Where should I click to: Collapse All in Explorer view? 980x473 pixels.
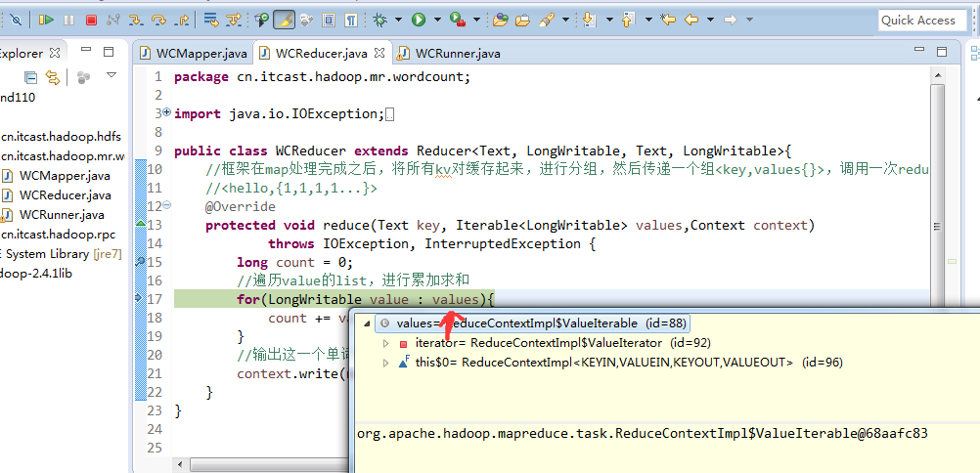tap(30, 77)
